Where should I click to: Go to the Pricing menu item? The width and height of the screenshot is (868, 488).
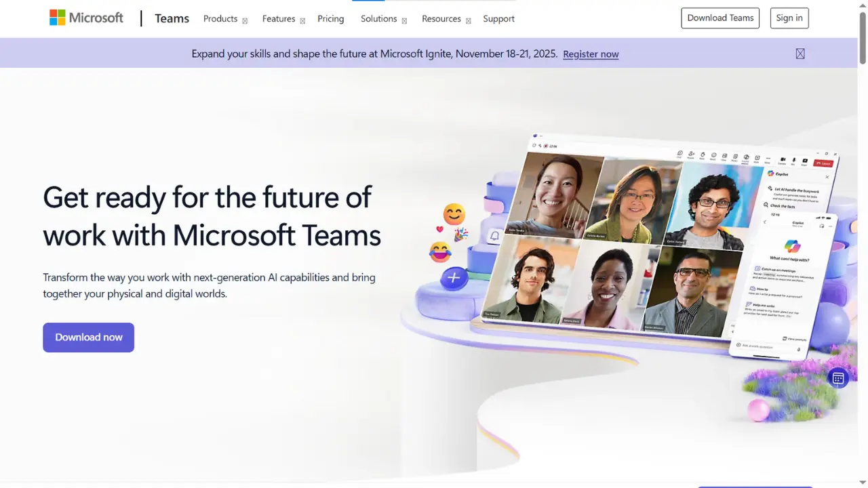(331, 19)
